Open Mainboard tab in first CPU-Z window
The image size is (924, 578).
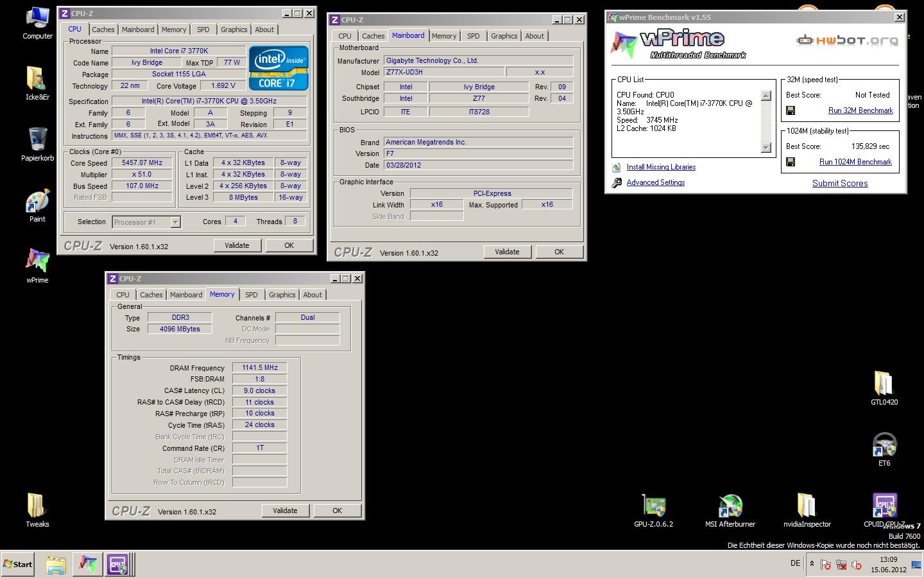pyautogui.click(x=138, y=30)
